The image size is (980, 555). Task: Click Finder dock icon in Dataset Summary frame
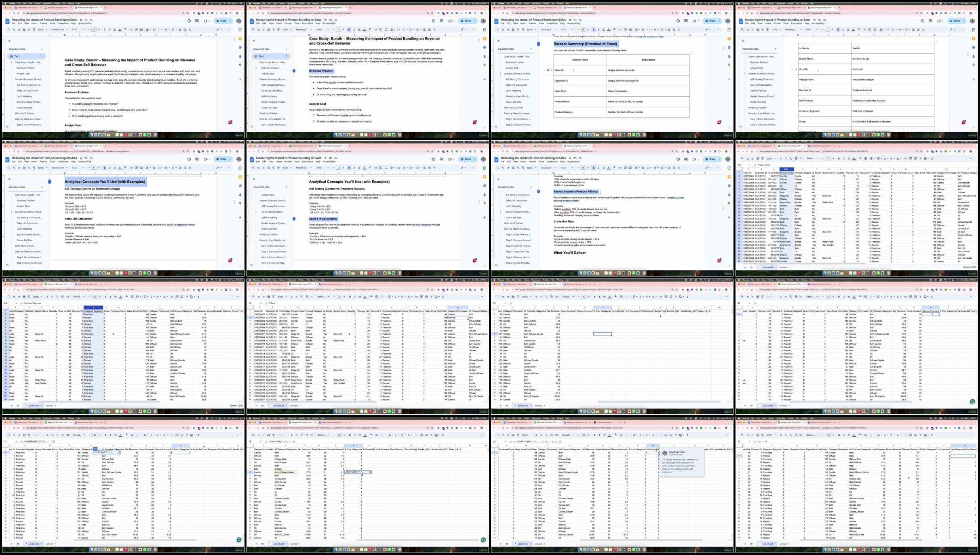tap(581, 135)
